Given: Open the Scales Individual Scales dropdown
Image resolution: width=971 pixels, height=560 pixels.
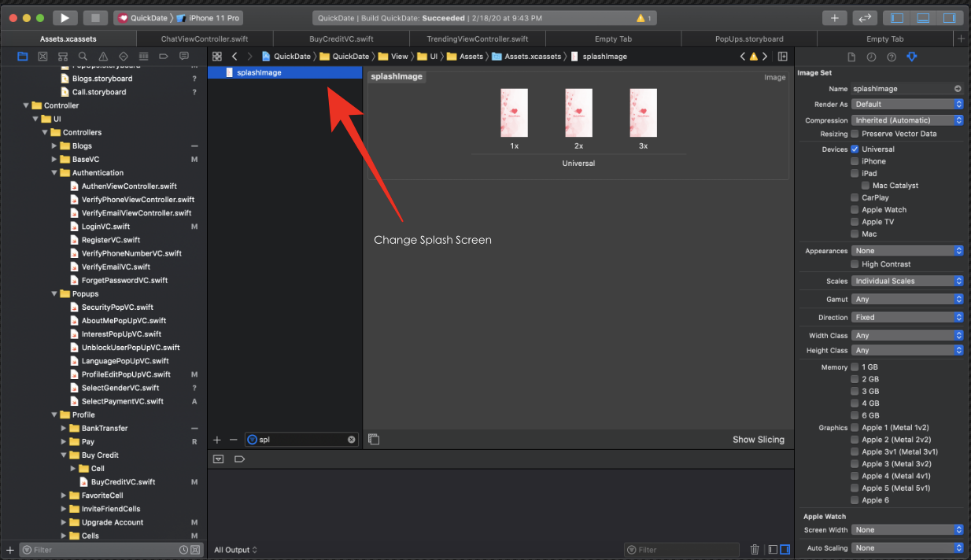Looking at the screenshot, I should click(x=907, y=281).
